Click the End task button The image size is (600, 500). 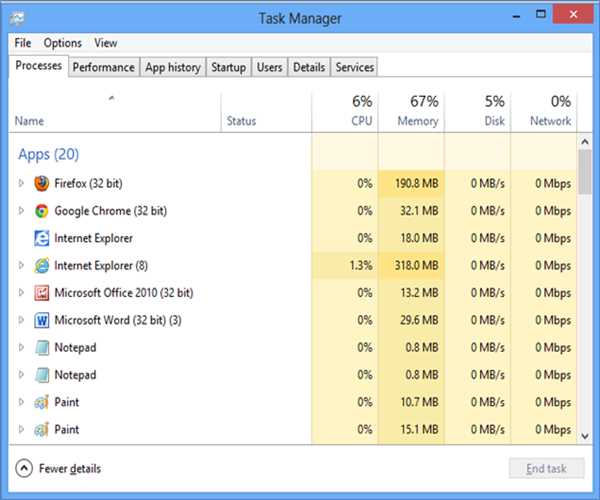coord(545,468)
